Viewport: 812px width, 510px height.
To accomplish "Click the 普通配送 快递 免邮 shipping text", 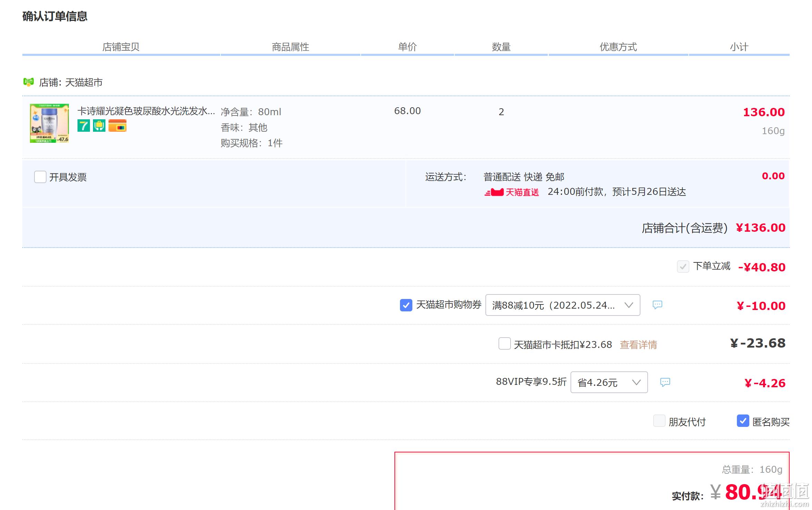I will 524,177.
